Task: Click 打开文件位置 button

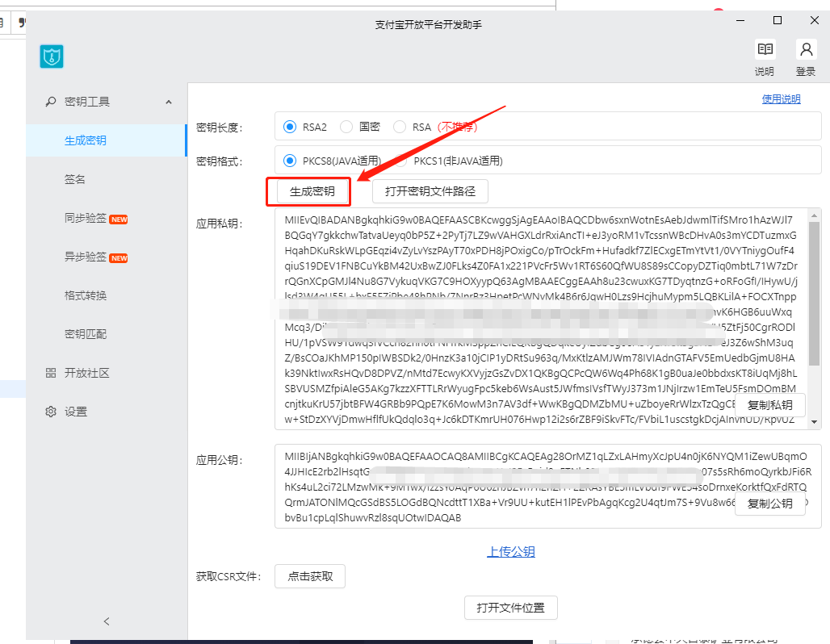Action: [511, 608]
